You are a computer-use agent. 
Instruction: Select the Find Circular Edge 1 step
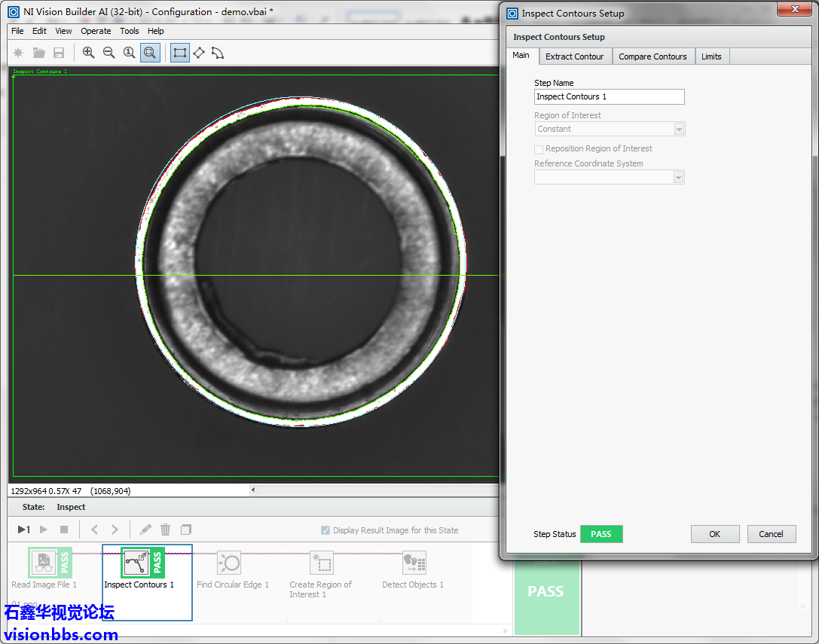click(x=228, y=563)
